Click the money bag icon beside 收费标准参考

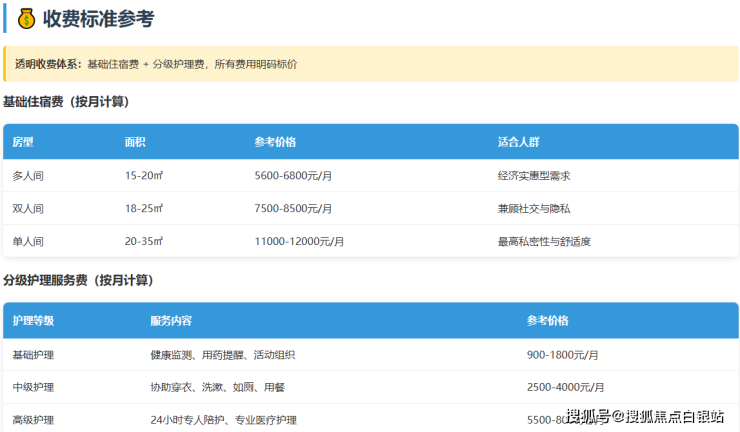26,18
